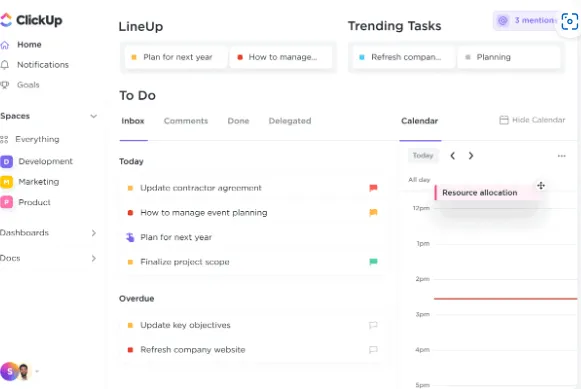Open overdue task Update key objectives
581x389 pixels.
coord(185,325)
